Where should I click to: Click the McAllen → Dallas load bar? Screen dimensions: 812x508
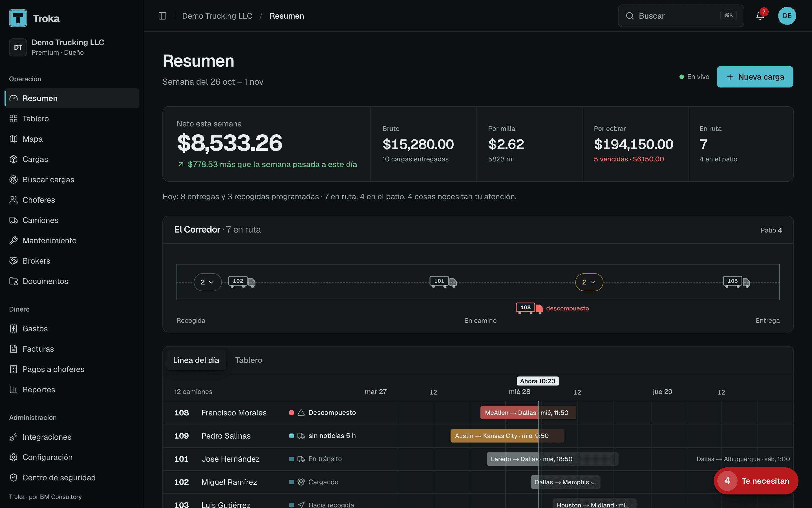[x=528, y=413]
